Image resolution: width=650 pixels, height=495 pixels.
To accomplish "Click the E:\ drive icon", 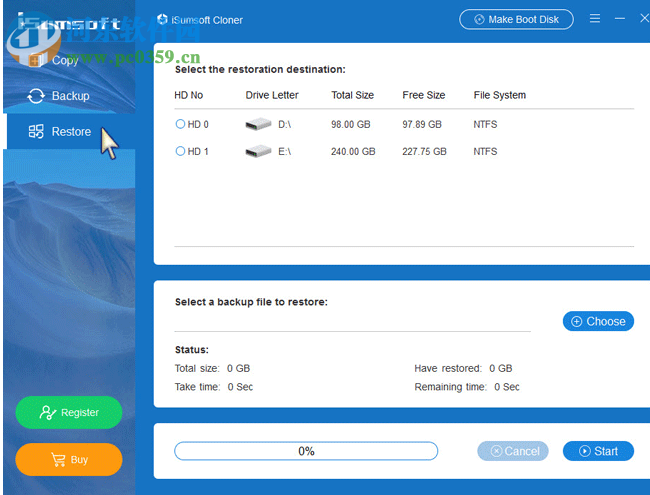I will pyautogui.click(x=258, y=151).
